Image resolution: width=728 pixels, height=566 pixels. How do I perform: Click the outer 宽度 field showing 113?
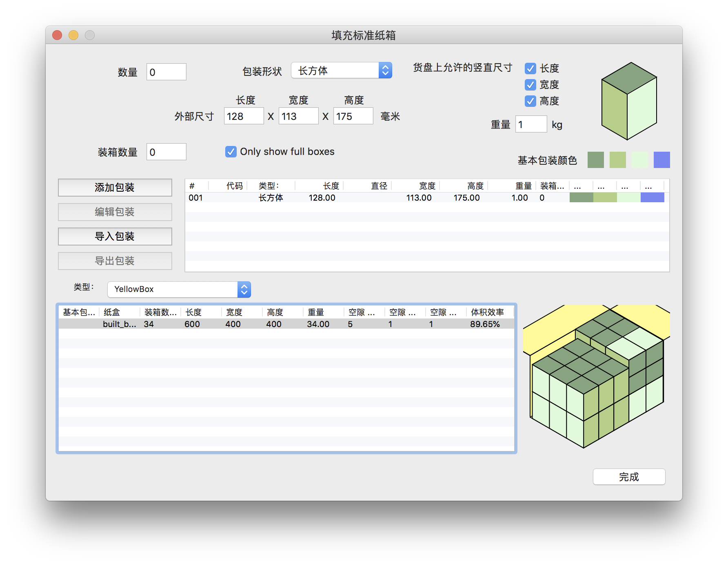(x=298, y=116)
